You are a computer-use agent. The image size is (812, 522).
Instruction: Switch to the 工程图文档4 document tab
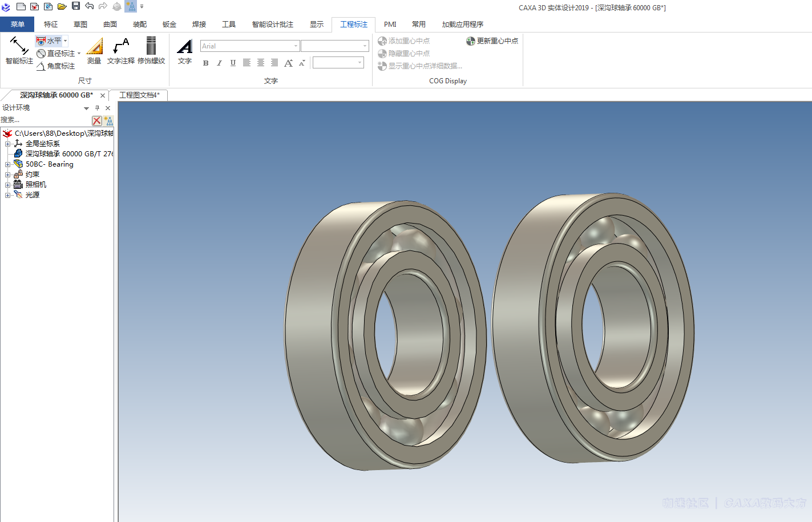pos(139,95)
